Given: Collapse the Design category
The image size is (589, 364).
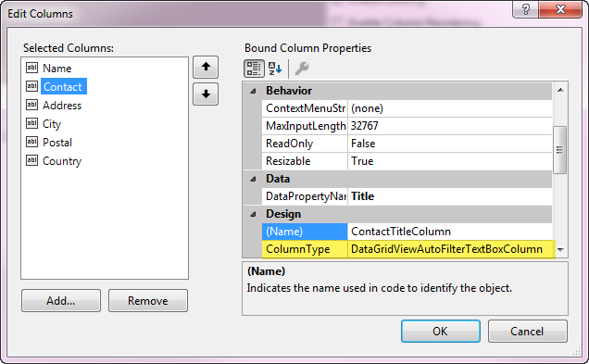Looking at the screenshot, I should click(x=253, y=214).
